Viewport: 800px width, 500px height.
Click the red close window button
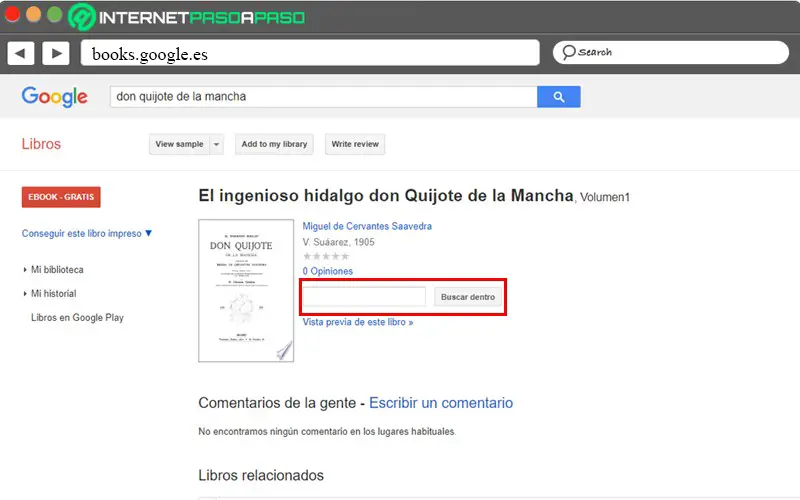(x=12, y=14)
